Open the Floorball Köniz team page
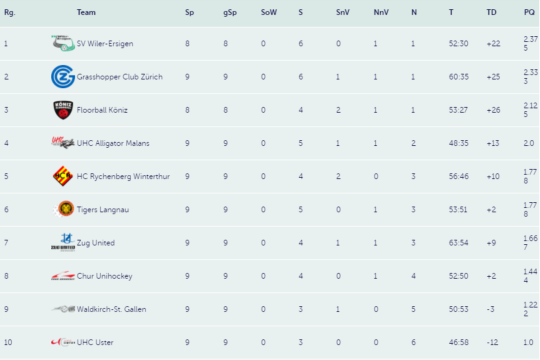 (x=102, y=110)
